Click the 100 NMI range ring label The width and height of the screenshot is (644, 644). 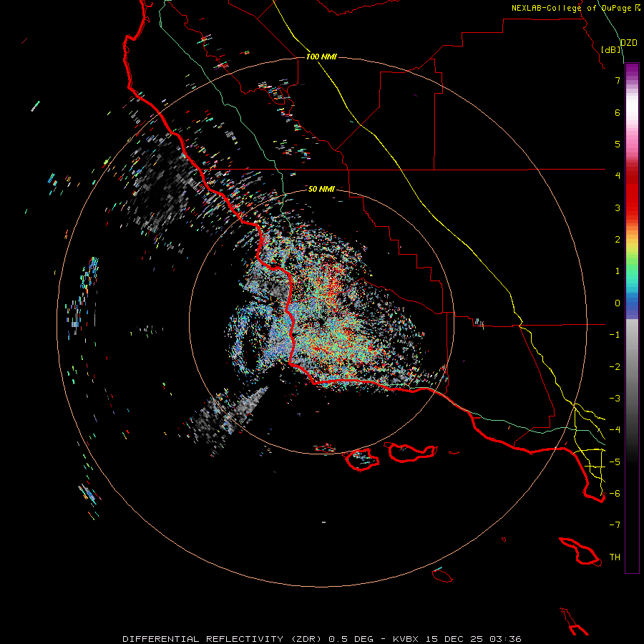click(321, 57)
